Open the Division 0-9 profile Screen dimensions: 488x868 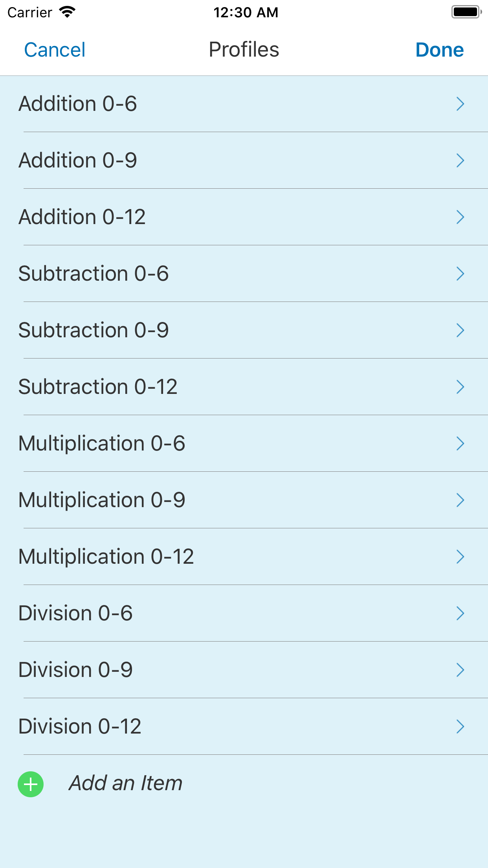[x=76, y=670]
